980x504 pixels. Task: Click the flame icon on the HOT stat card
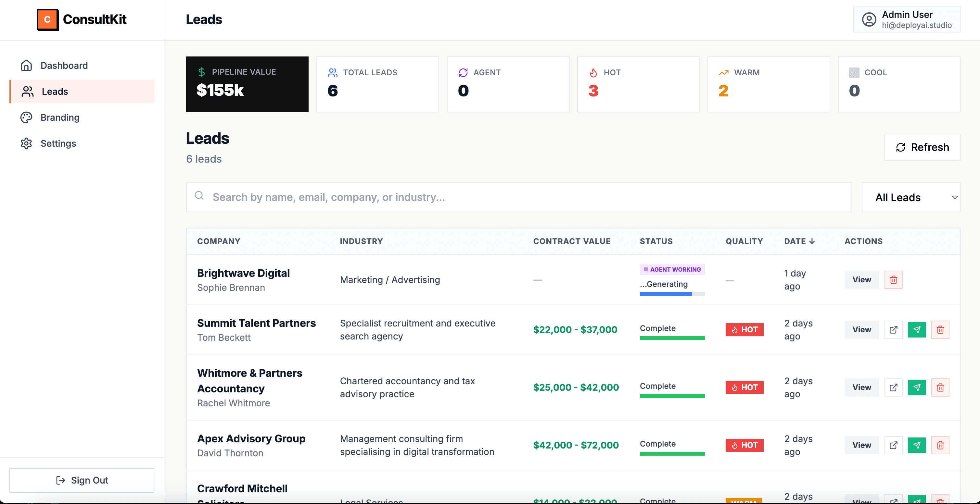click(x=593, y=72)
